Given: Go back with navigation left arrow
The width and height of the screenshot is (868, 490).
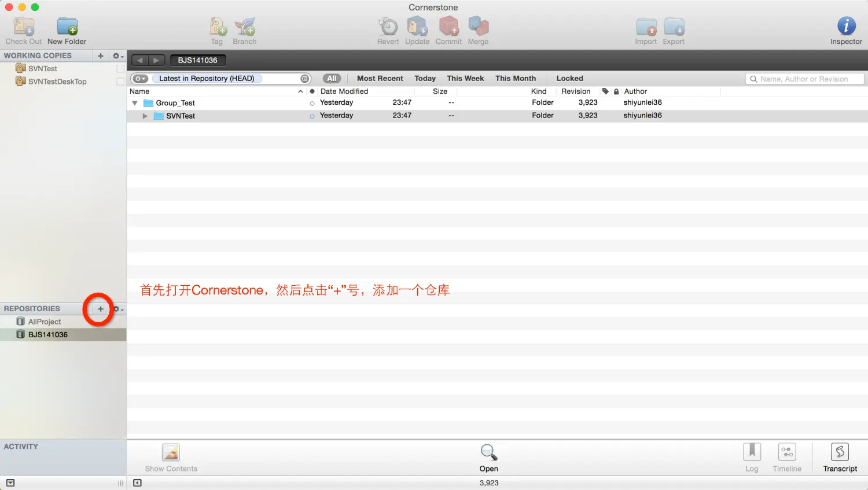Looking at the screenshot, I should coord(140,60).
